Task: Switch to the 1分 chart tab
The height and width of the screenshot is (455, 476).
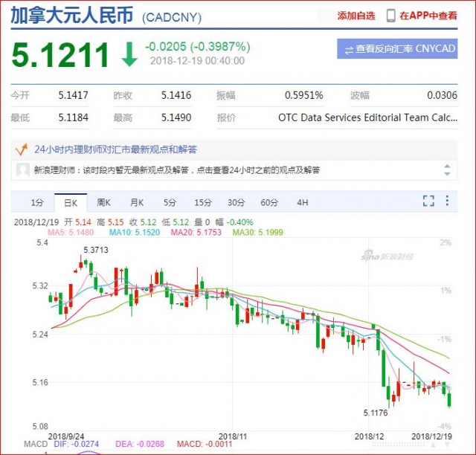Action: point(37,202)
